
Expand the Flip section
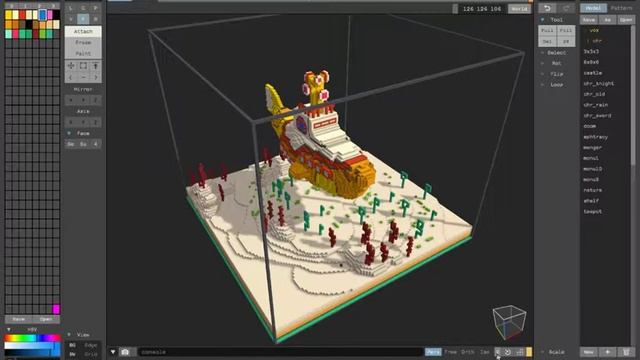542,74
